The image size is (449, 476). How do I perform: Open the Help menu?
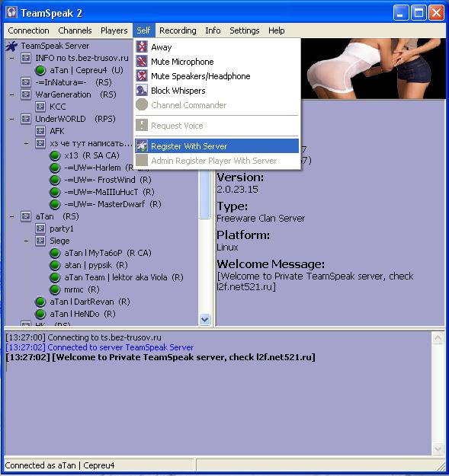pyautogui.click(x=277, y=30)
